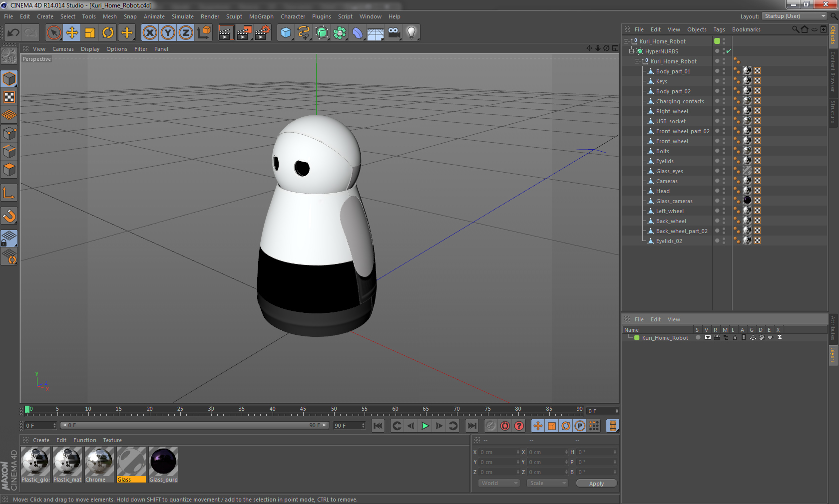Open viewport Cameras menu
Viewport: 839px width, 504px height.
tap(63, 49)
